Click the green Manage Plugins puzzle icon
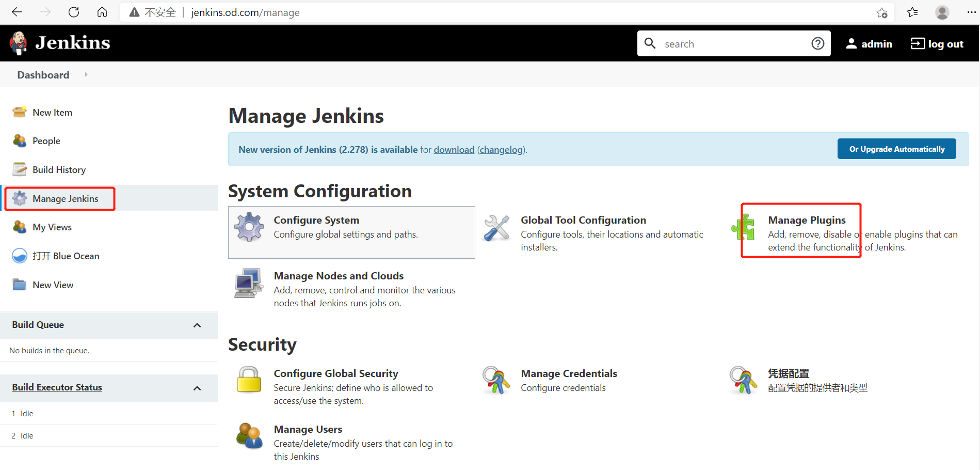 click(744, 227)
